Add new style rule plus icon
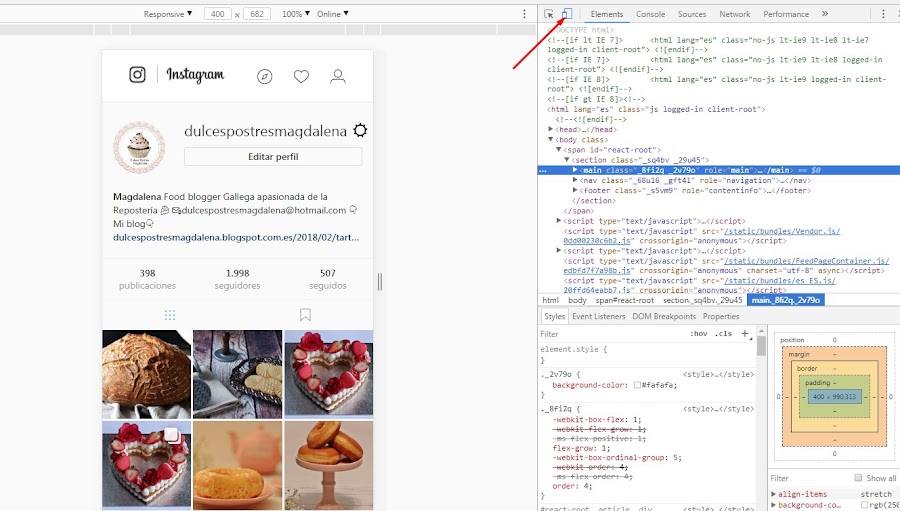900x511 pixels. point(745,334)
